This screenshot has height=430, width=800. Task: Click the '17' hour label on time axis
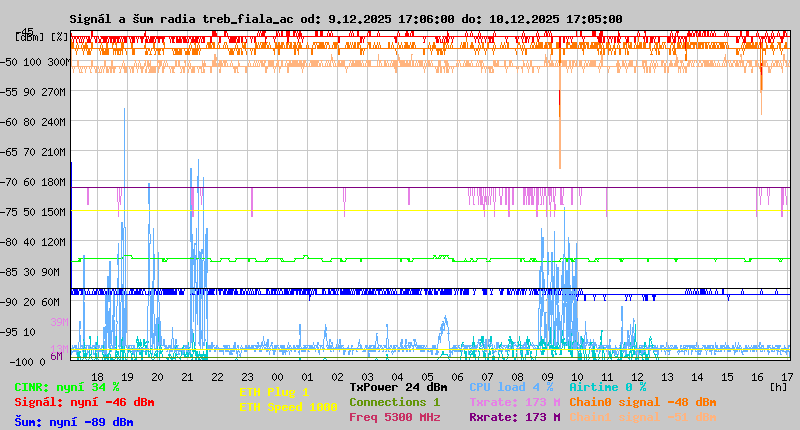(787, 377)
